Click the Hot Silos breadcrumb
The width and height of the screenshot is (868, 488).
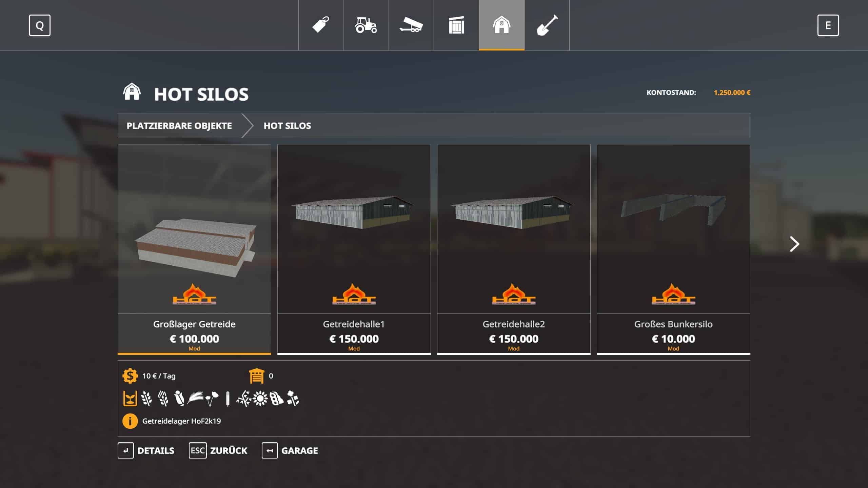(287, 126)
